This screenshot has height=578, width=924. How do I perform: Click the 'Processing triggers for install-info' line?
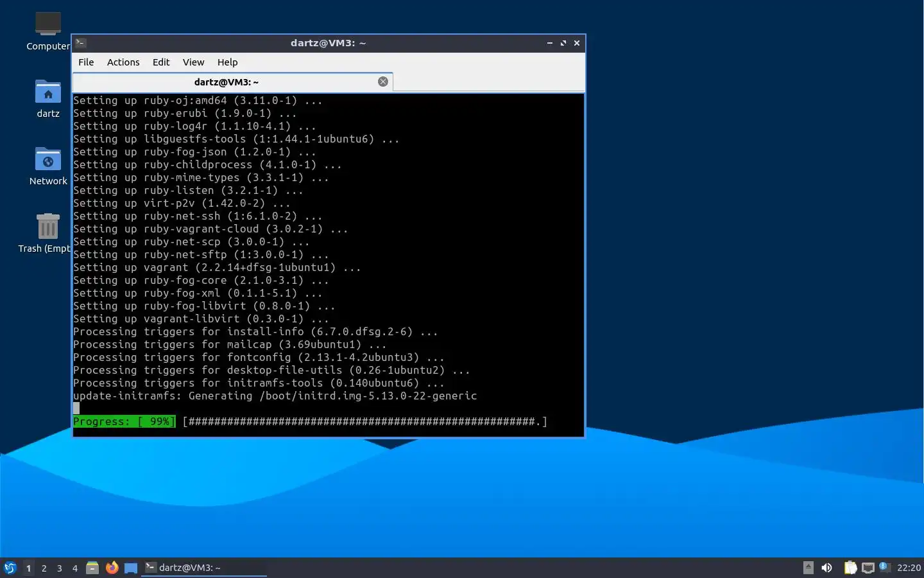click(255, 332)
